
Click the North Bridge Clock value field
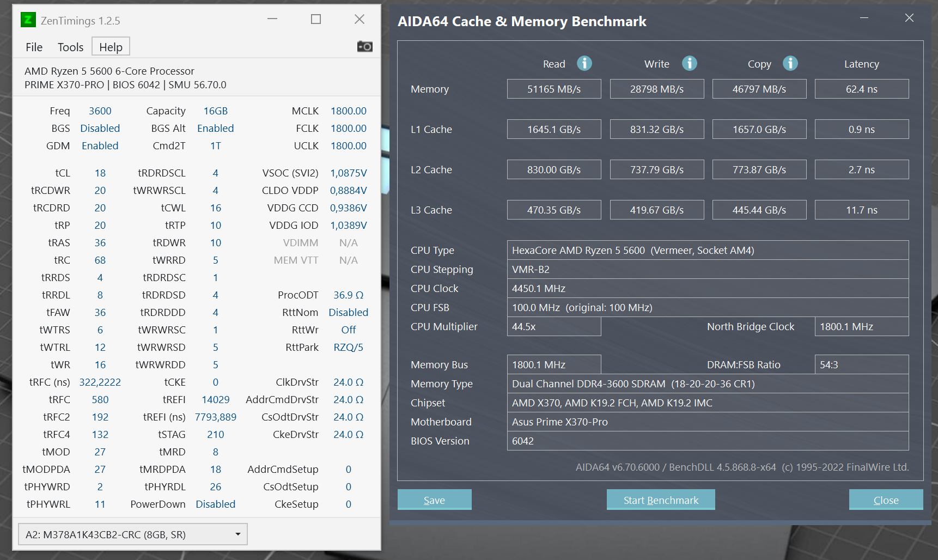coord(862,326)
